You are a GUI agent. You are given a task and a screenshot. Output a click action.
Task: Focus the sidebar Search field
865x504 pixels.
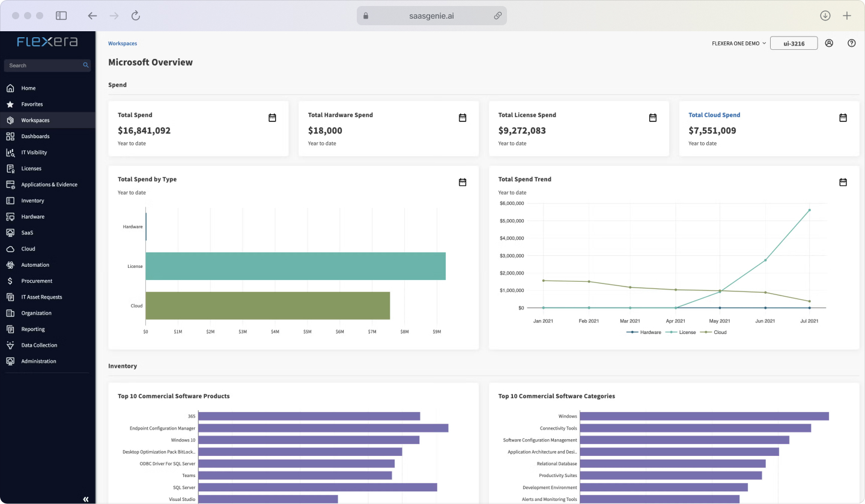pyautogui.click(x=47, y=65)
